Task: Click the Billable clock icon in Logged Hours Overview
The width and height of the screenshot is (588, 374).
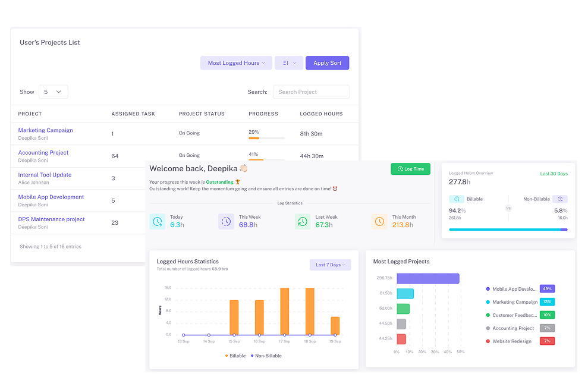Action: pyautogui.click(x=456, y=199)
